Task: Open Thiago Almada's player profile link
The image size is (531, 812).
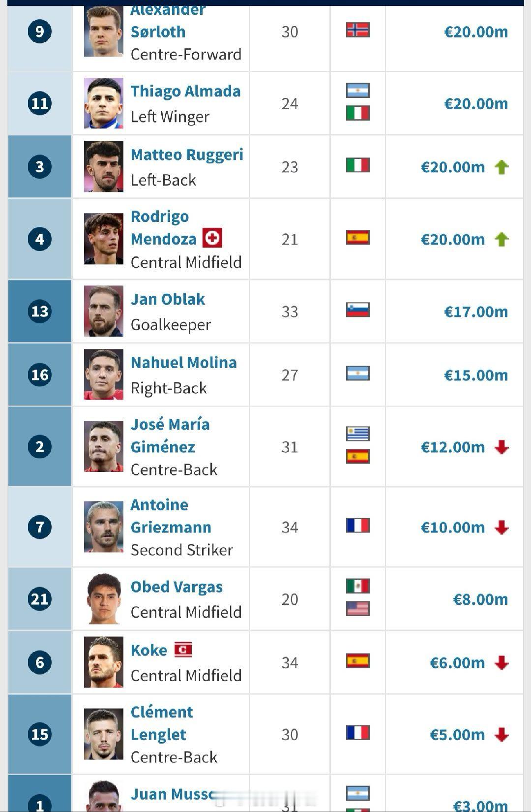Action: point(185,92)
